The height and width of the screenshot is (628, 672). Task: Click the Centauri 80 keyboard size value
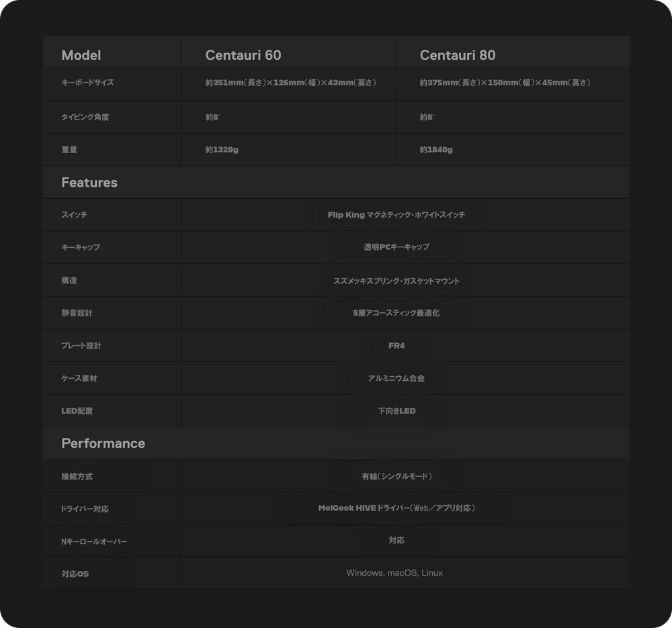[505, 83]
